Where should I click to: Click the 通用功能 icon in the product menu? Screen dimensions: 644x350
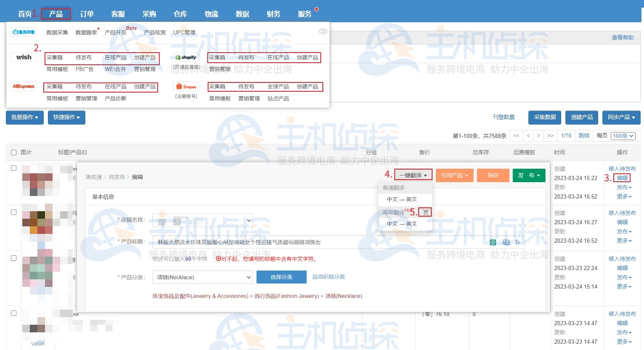pos(24,32)
